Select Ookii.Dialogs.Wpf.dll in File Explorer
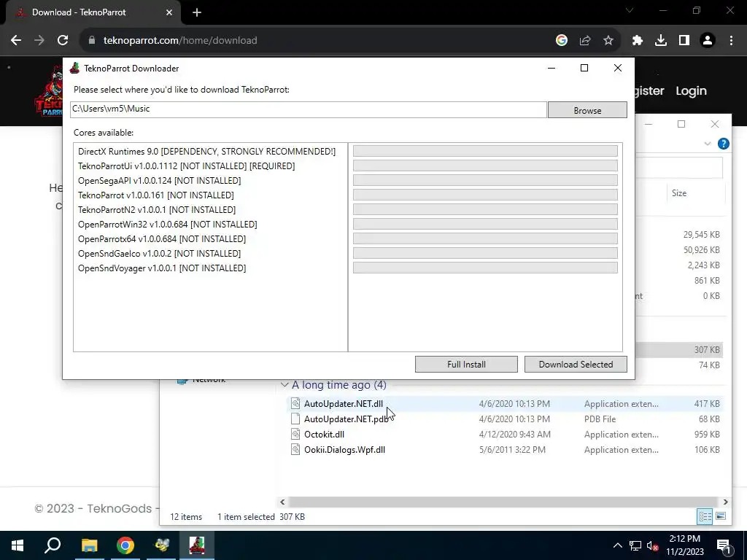Image resolution: width=747 pixels, height=560 pixels. point(344,449)
